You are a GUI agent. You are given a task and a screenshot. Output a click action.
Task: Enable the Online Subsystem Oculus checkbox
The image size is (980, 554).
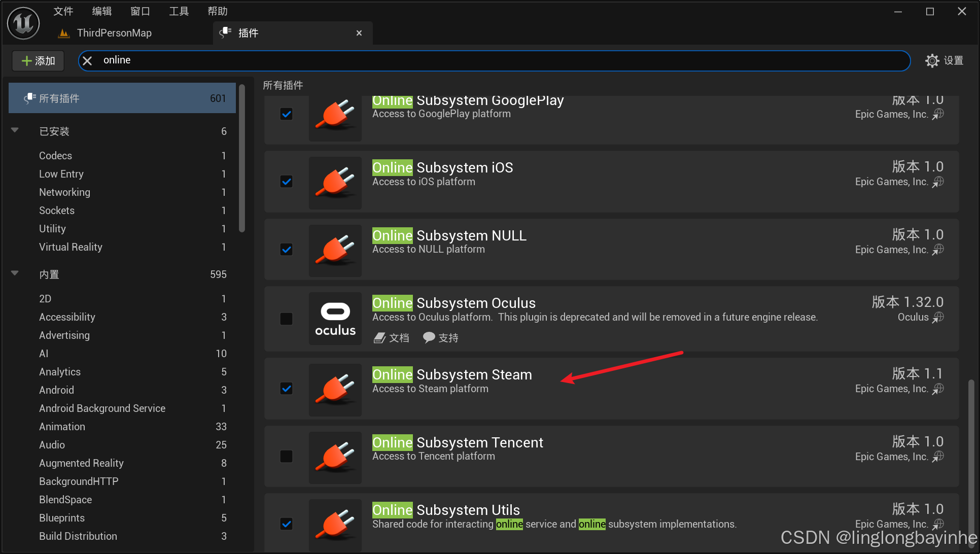287,319
